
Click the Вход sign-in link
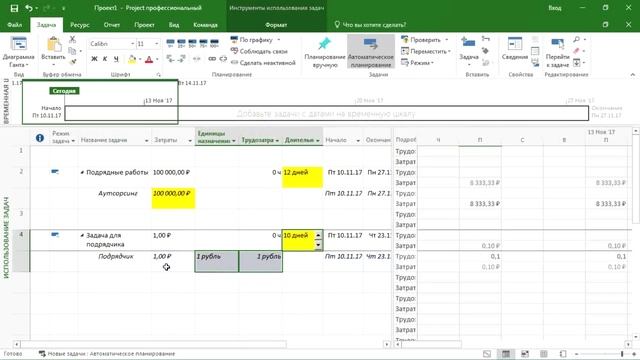click(555, 8)
